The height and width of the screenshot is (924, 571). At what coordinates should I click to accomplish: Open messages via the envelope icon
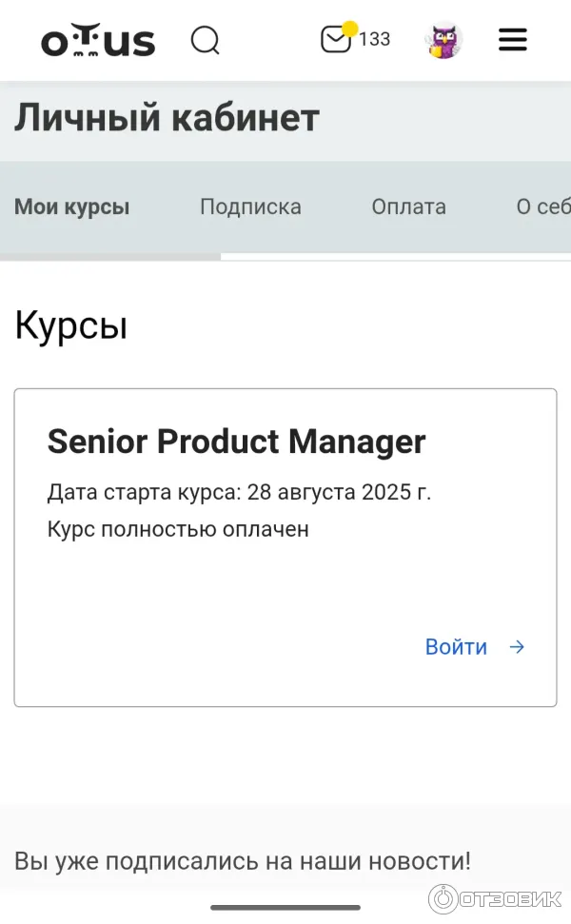pos(335,40)
